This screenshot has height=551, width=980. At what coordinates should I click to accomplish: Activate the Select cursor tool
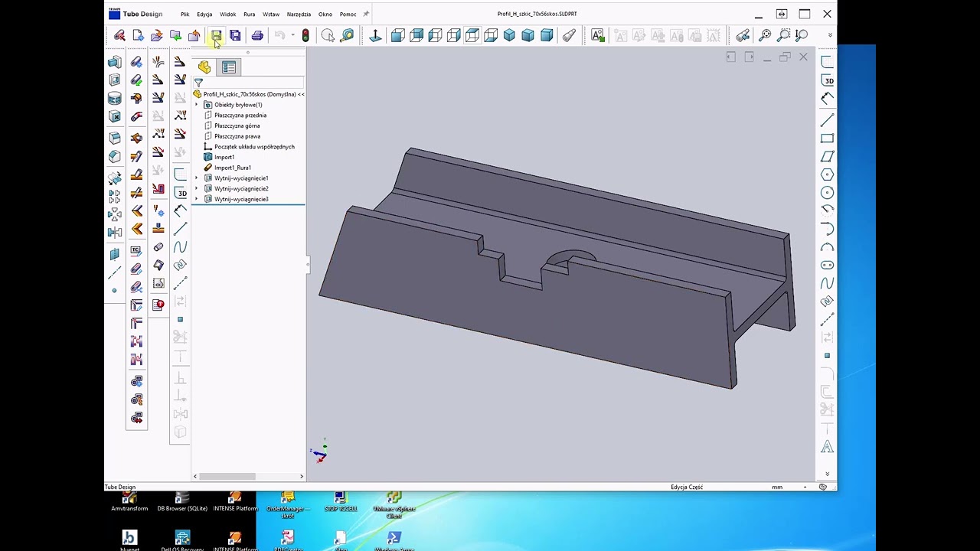click(328, 35)
